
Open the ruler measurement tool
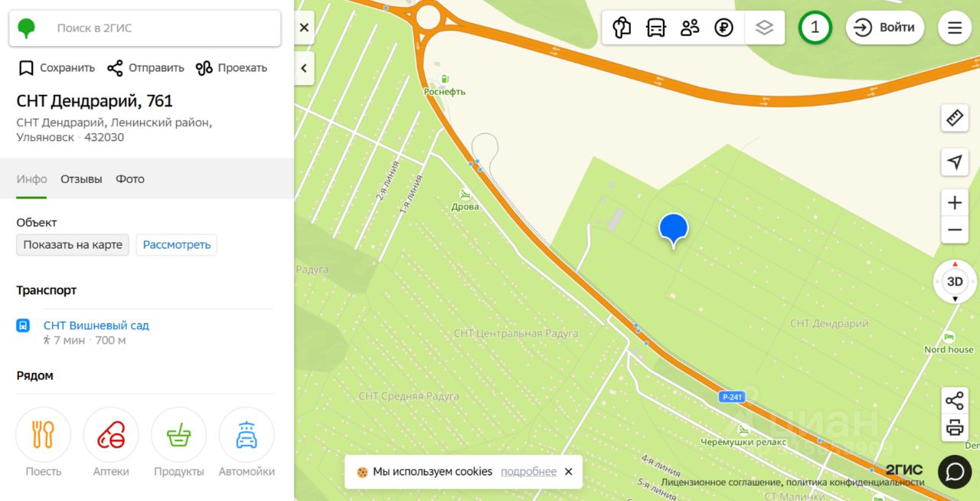(955, 118)
